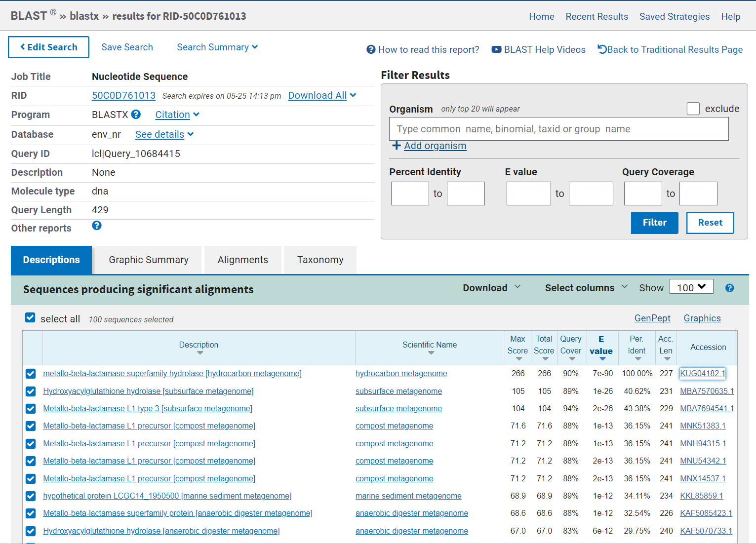Open the Taxonomy tab
This screenshot has height=544, width=756.
(x=320, y=260)
